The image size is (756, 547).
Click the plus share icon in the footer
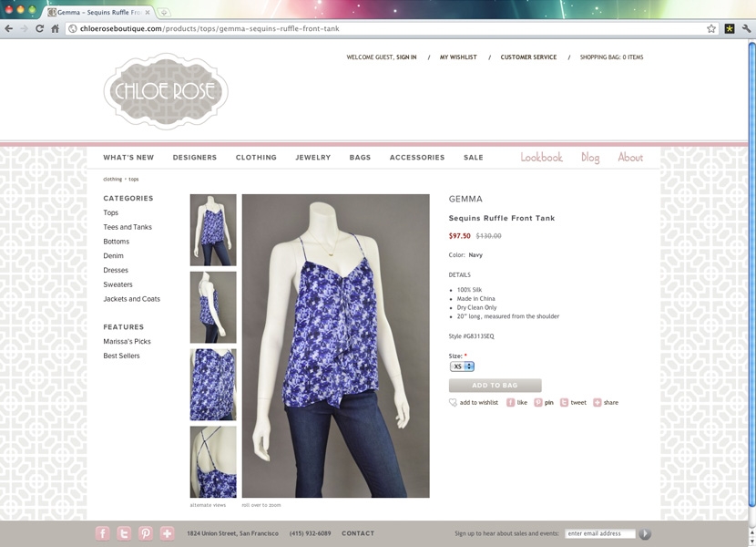click(168, 533)
